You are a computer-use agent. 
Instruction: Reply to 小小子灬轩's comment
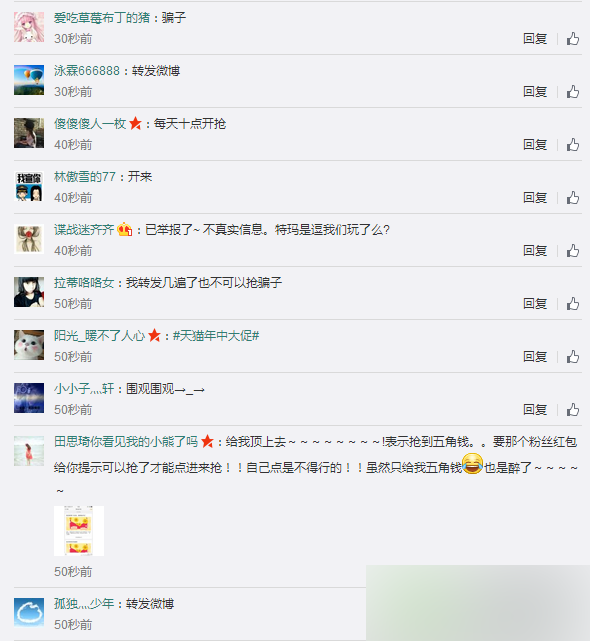pyautogui.click(x=535, y=410)
